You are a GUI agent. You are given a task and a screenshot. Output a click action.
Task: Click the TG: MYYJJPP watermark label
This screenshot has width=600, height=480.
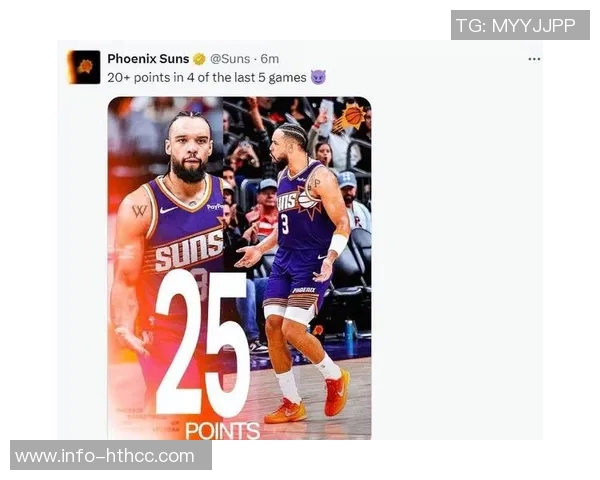[x=520, y=25]
